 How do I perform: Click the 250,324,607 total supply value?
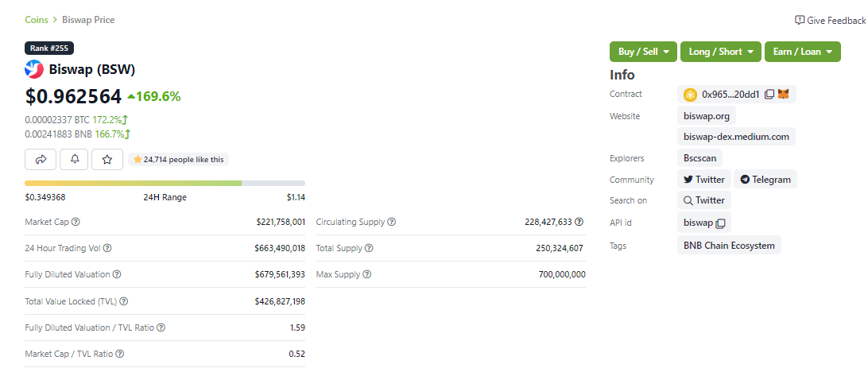(560, 248)
